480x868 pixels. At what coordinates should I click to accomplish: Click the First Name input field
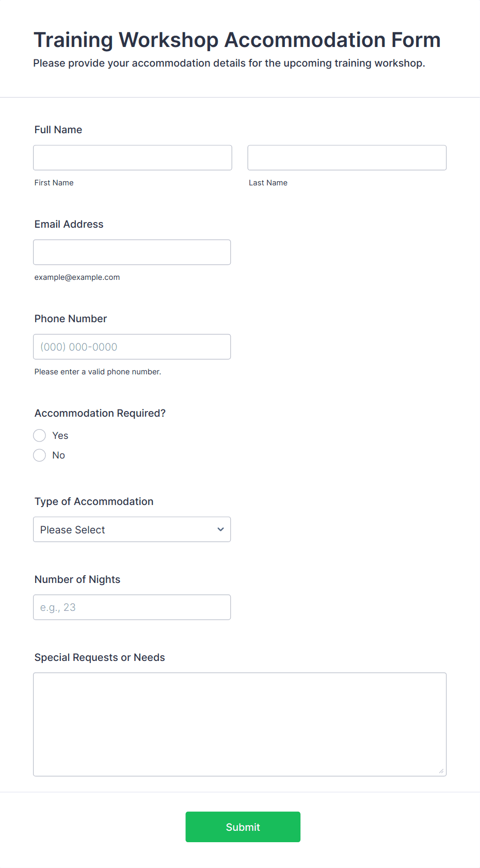pos(133,157)
